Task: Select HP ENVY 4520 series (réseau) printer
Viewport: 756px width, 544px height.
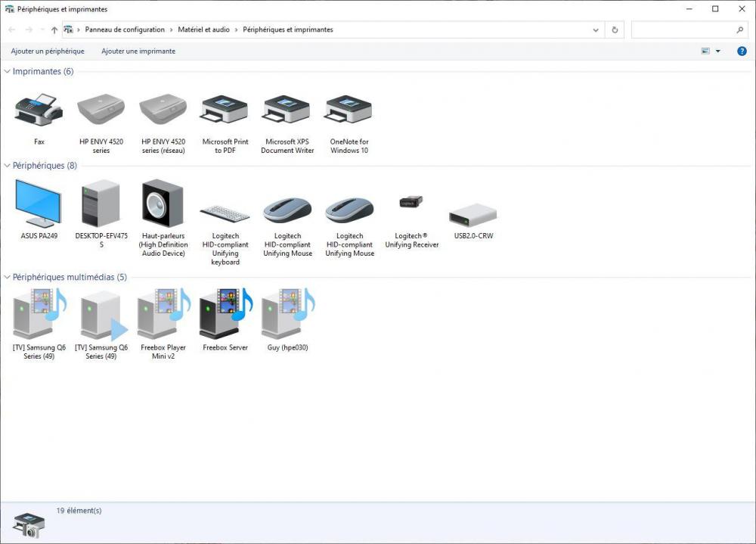Action: coord(163,110)
